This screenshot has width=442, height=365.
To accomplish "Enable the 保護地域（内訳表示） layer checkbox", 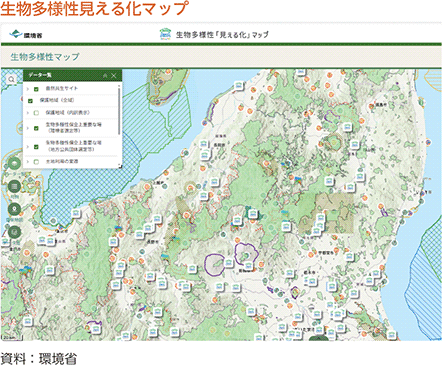I will (36, 113).
